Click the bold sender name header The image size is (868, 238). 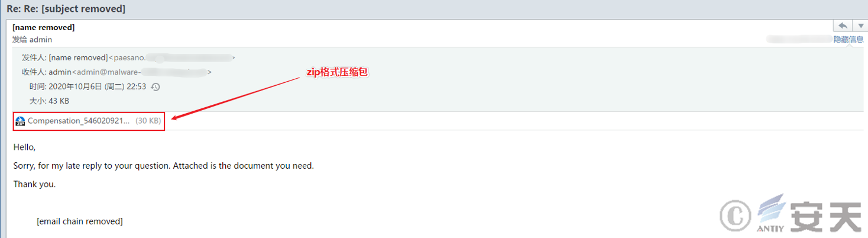(x=43, y=27)
